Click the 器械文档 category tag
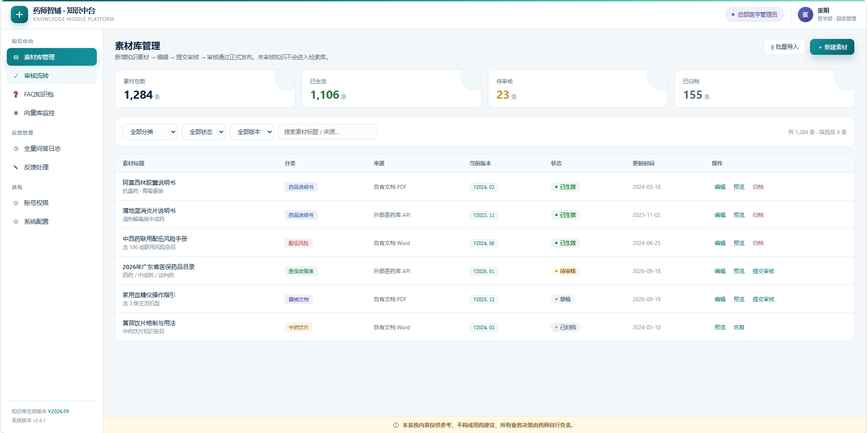868x433 pixels. coord(298,299)
